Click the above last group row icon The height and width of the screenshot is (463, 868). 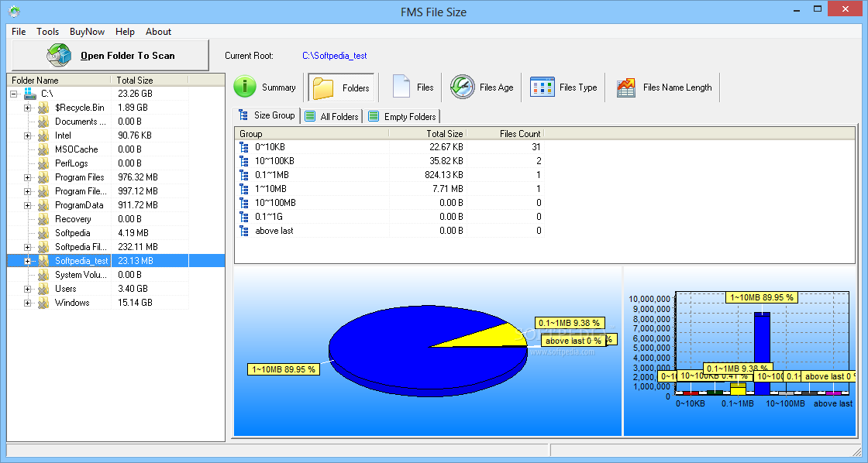pyautogui.click(x=244, y=231)
